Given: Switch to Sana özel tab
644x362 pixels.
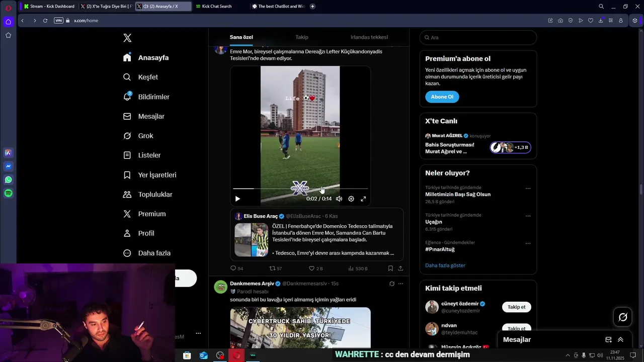Looking at the screenshot, I should click(x=242, y=37).
